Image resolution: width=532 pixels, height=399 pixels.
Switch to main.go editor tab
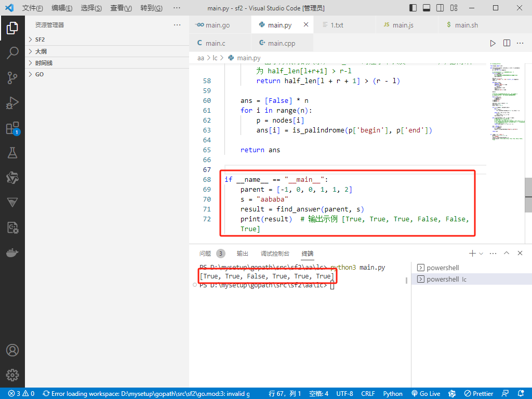point(220,25)
